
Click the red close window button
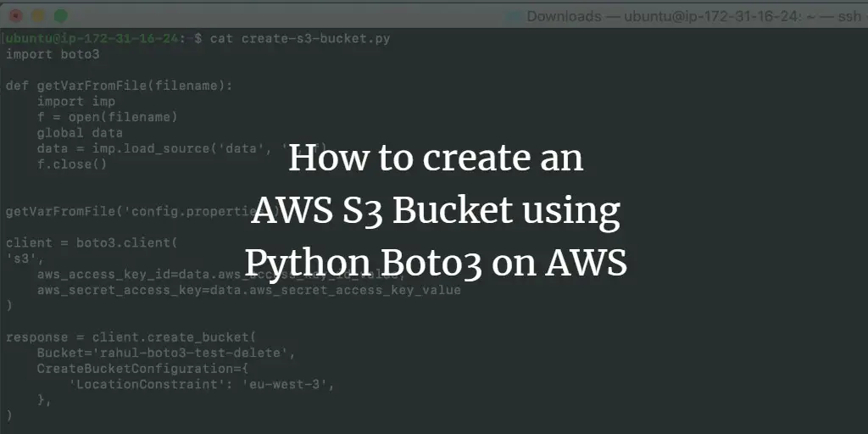15,16
